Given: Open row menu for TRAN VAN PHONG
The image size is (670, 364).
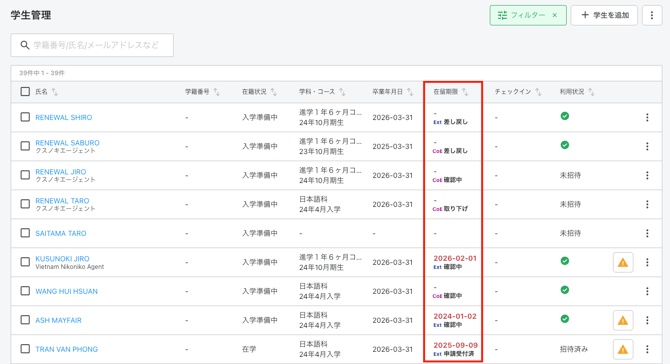Looking at the screenshot, I should pos(647,349).
